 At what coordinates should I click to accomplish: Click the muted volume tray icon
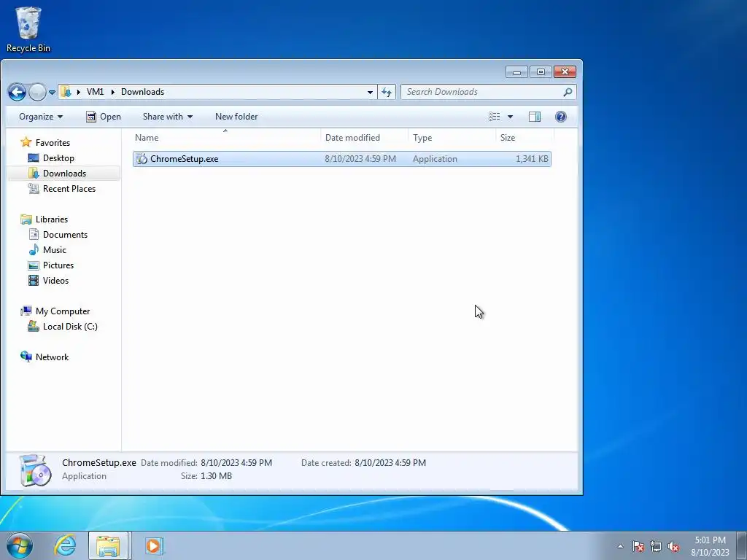[673, 546]
